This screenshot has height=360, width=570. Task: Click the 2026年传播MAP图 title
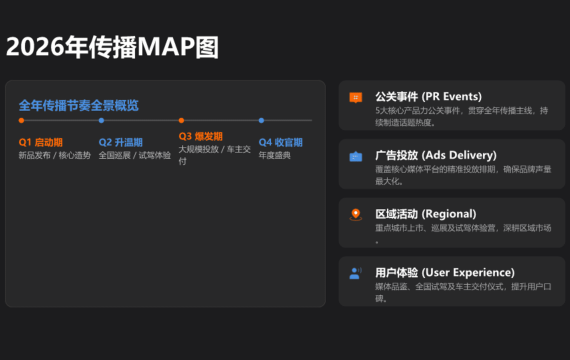pos(112,47)
